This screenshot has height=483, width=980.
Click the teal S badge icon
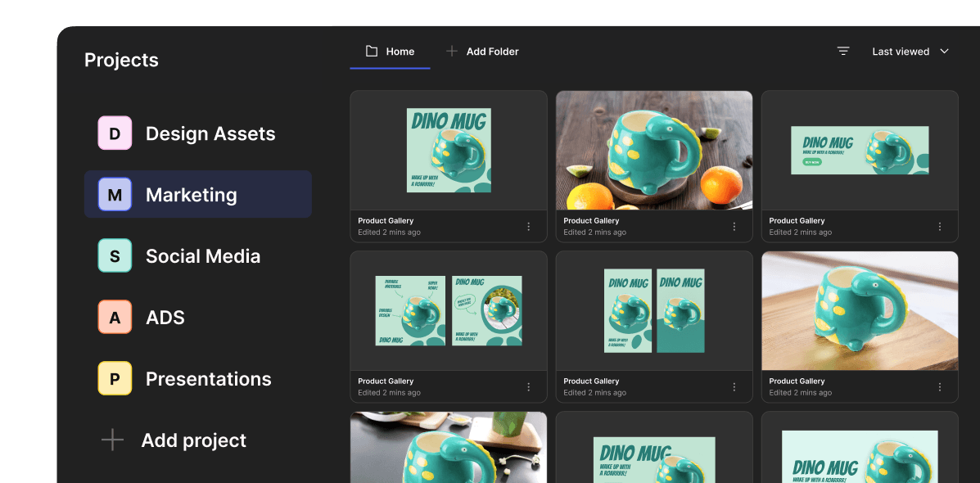(x=115, y=255)
